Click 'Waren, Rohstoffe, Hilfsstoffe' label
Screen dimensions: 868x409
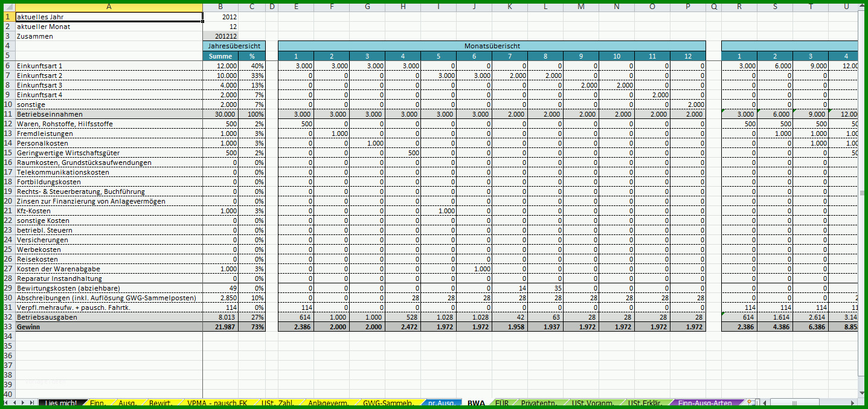[64, 124]
